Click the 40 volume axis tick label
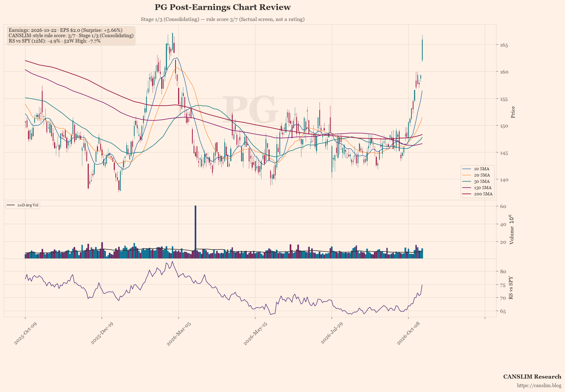The image size is (565, 392). click(x=503, y=224)
